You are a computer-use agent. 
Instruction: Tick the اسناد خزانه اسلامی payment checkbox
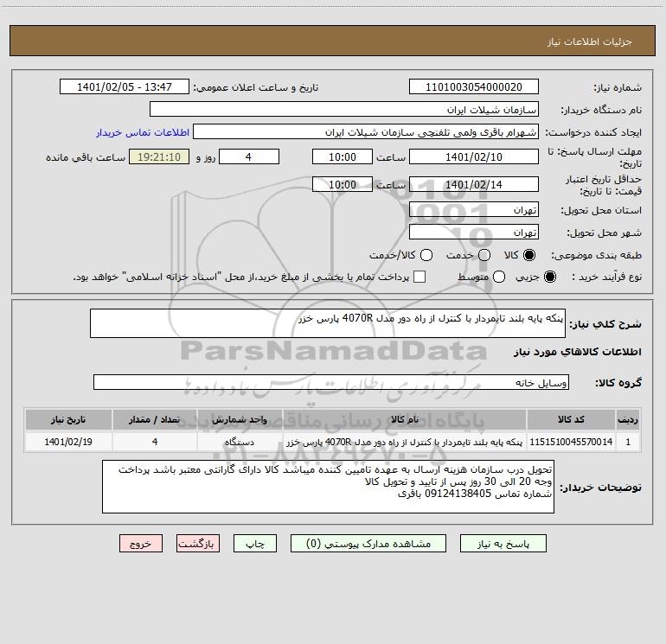pos(419,277)
